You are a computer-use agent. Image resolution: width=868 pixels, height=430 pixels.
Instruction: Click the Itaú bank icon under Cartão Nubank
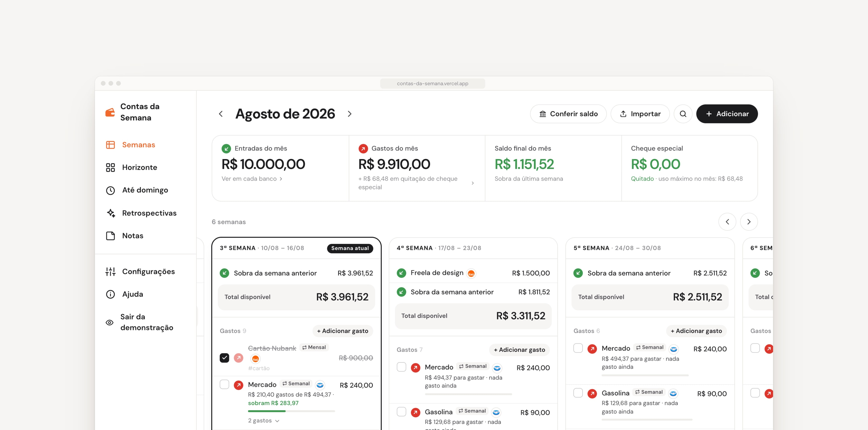255,359
